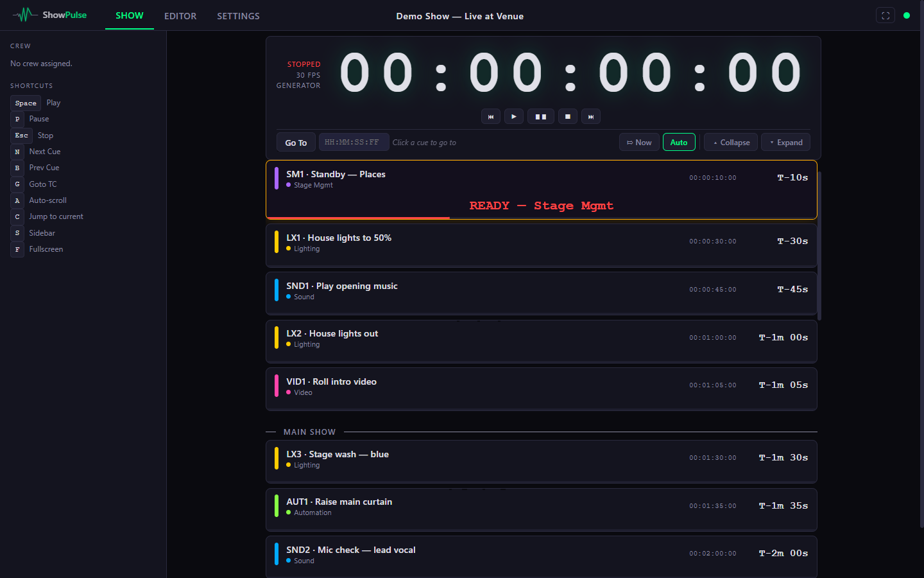Viewport: 924px width, 578px height.
Task: Click the P key badge for Pause
Action: [17, 119]
